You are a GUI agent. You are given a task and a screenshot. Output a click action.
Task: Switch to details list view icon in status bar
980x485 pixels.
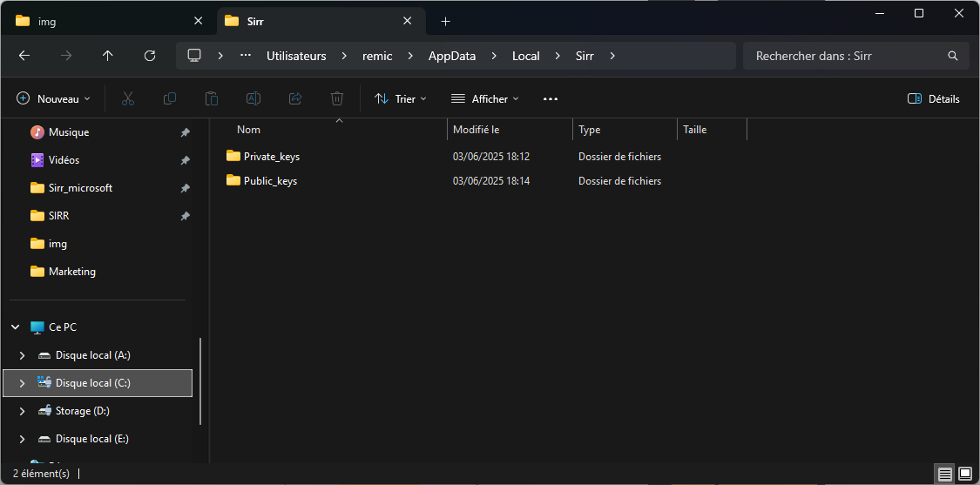coord(945,473)
